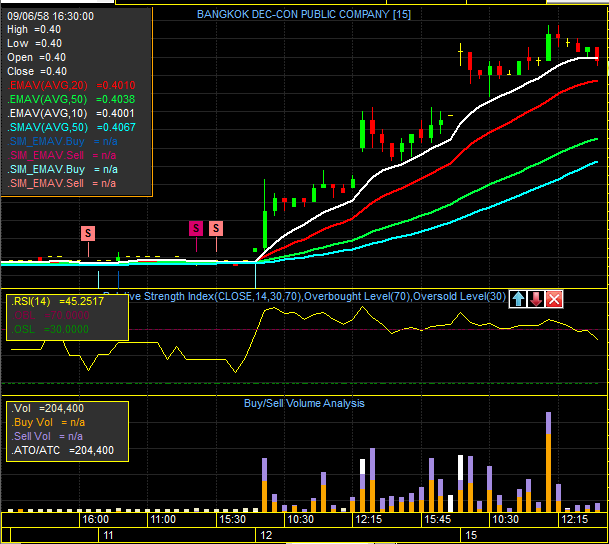609x544 pixels.
Task: Click the purple Sell Vol legend entry
Action: (x=47, y=436)
